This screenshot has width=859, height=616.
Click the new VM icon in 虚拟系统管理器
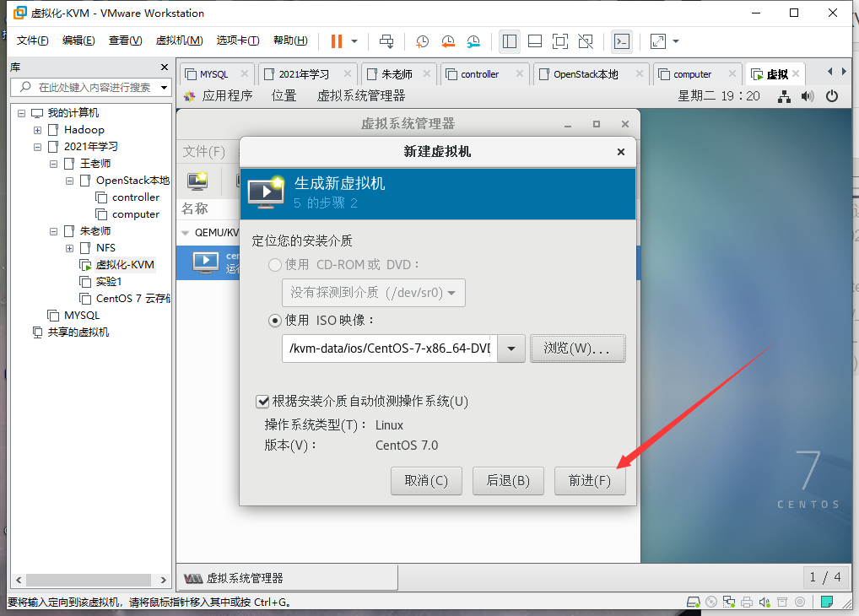point(197,181)
